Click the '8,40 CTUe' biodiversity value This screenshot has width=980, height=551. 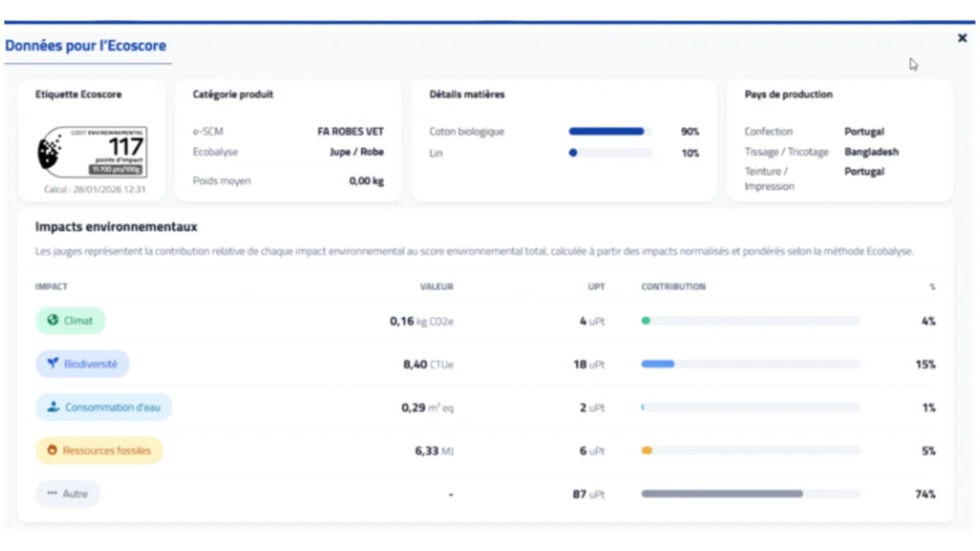428,364
